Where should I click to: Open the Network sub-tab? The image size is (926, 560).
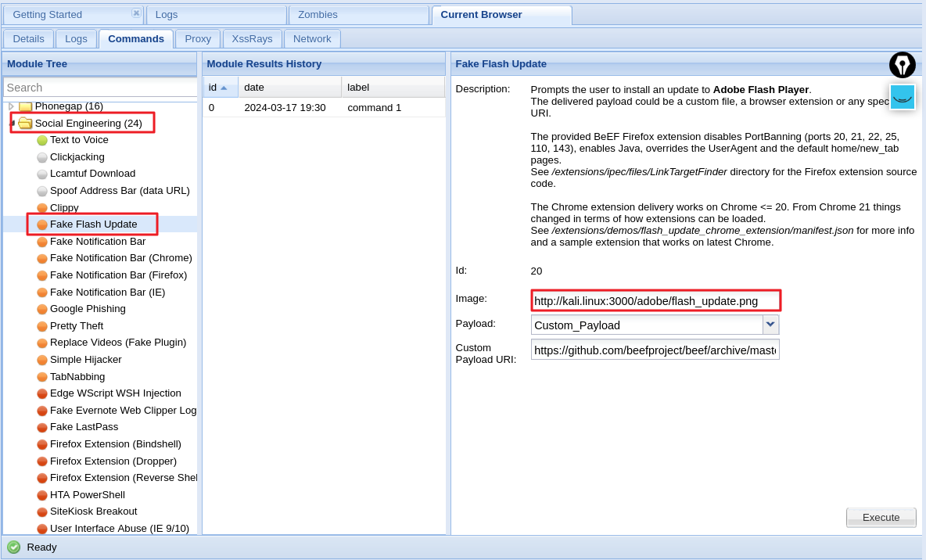(x=312, y=39)
